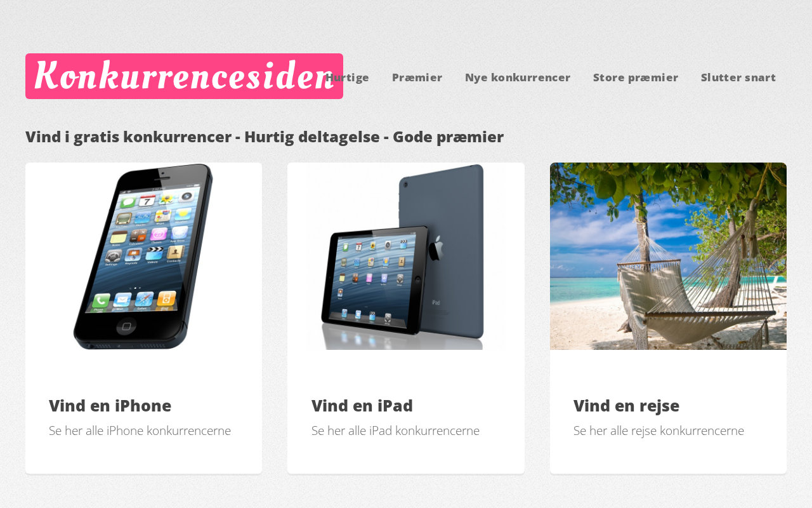
Task: Click Se her alle iPhone konkurrencerne
Action: pos(140,431)
